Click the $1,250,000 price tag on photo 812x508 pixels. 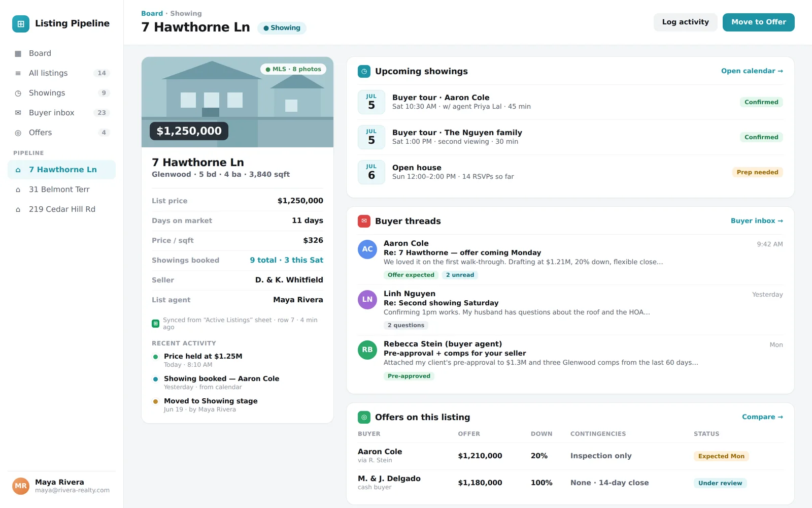[189, 131]
